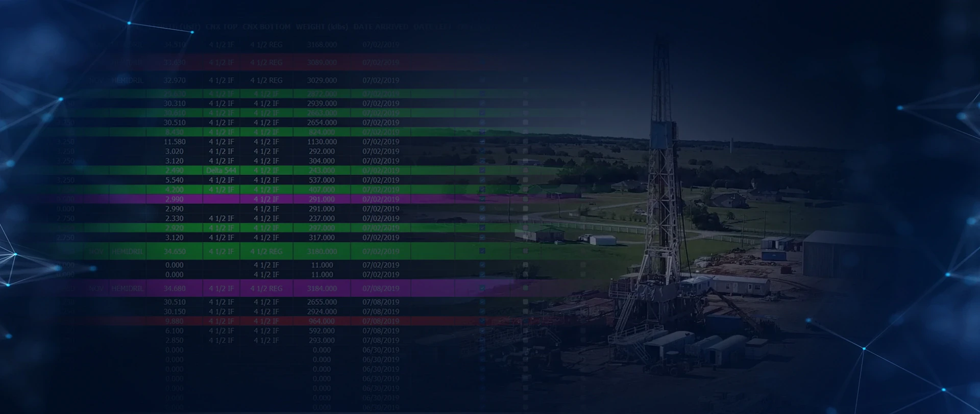Viewport: 980px width, 414px height.
Task: Select length cell 3.020
Action: tap(175, 151)
